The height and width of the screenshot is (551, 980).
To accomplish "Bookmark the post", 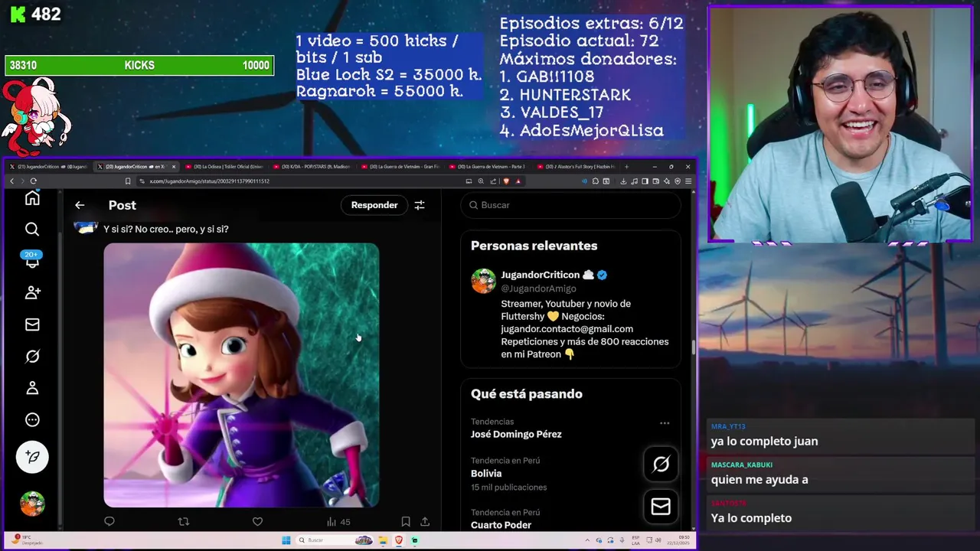I will (406, 522).
